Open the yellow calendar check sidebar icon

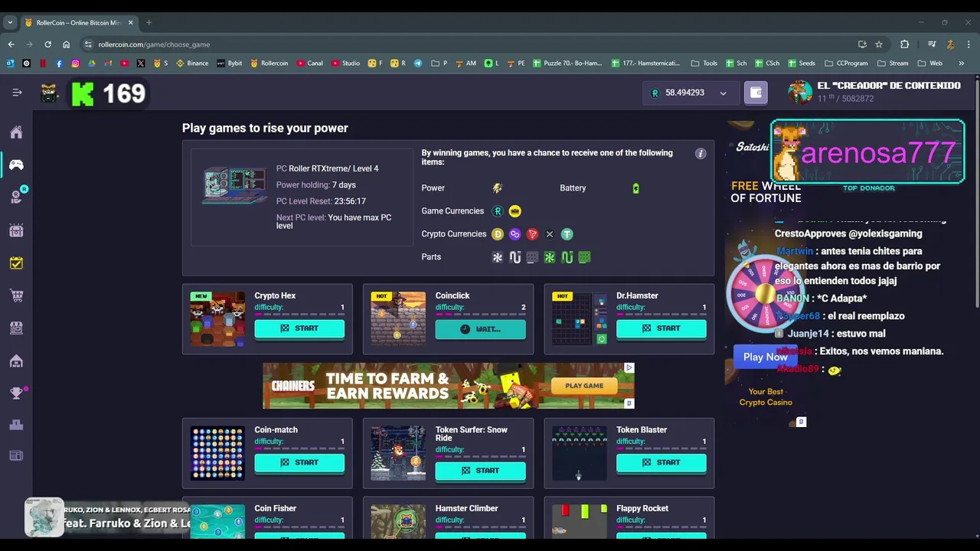[x=16, y=262]
